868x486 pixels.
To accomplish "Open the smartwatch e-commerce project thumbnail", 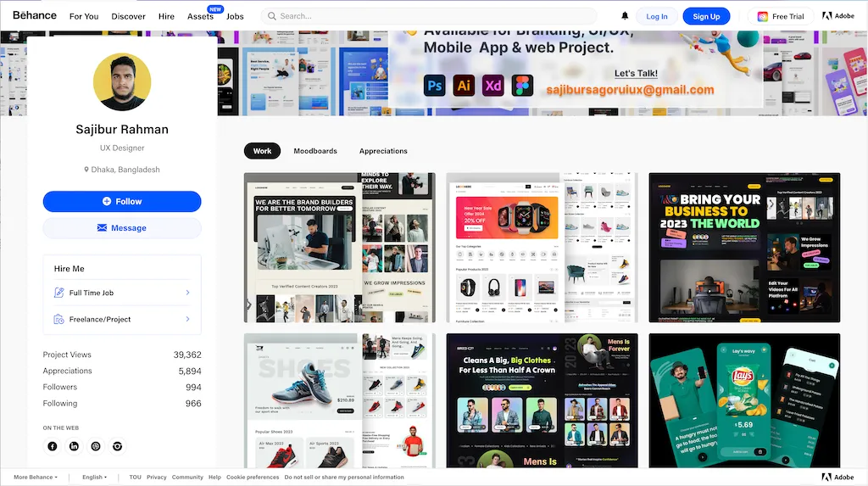I will click(x=542, y=248).
